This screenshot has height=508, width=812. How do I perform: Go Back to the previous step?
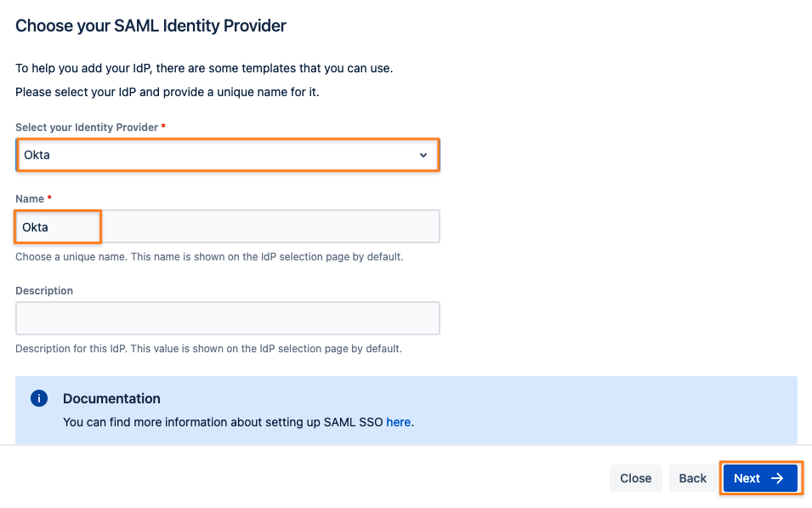(x=692, y=478)
